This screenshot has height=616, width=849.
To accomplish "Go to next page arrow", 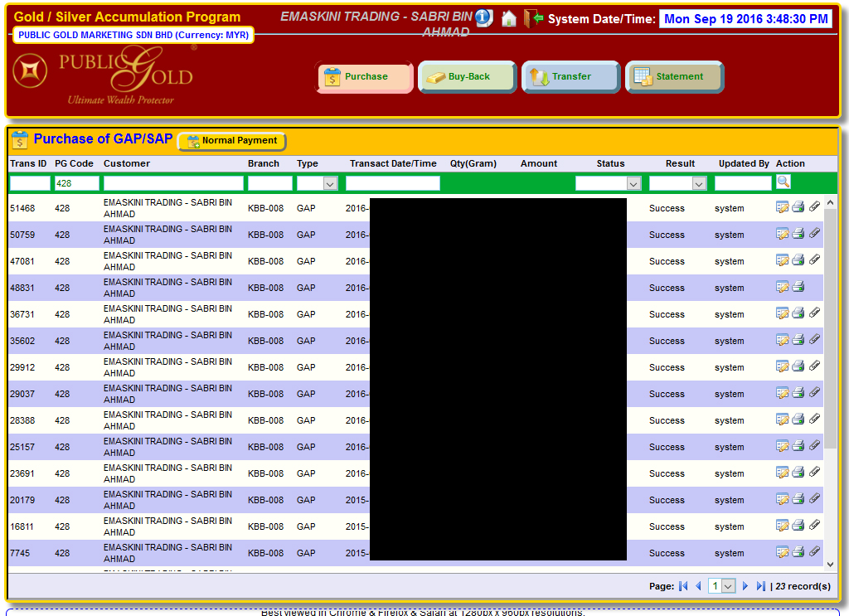I will [745, 585].
